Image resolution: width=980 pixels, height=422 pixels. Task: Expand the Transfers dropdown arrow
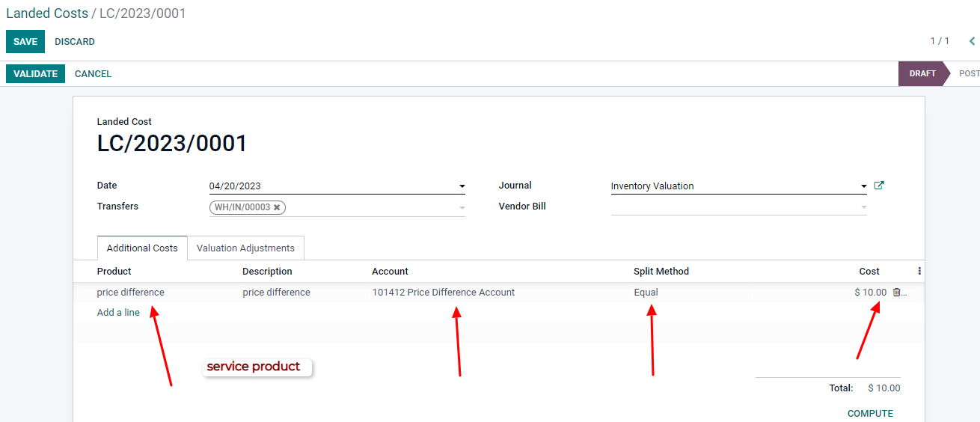tap(462, 207)
